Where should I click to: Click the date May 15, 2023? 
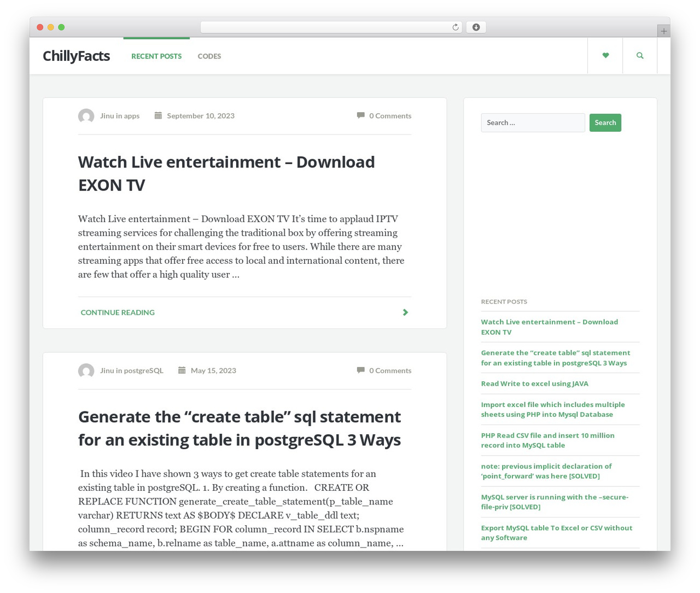(x=213, y=371)
